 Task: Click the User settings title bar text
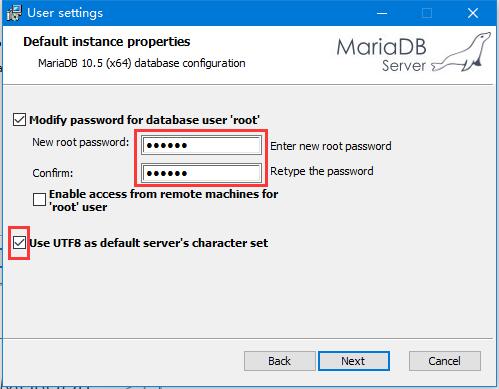coord(65,13)
